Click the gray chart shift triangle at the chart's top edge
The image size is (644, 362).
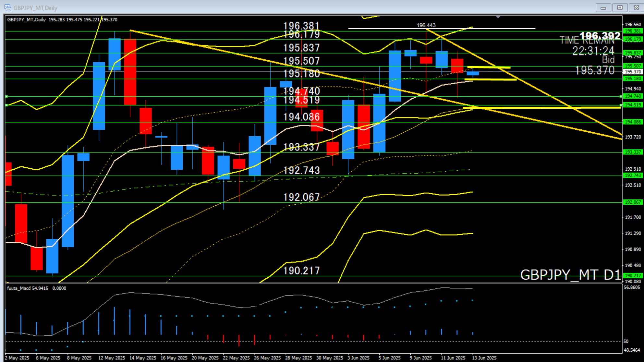(498, 17)
